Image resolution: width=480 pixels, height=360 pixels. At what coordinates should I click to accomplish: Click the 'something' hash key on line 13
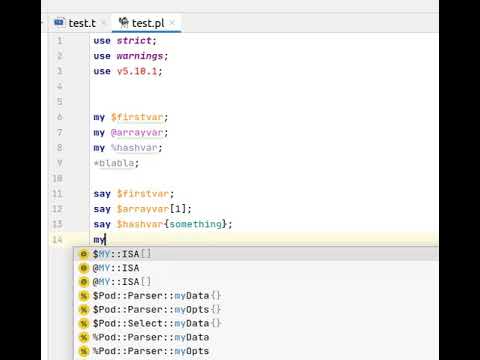point(195,224)
